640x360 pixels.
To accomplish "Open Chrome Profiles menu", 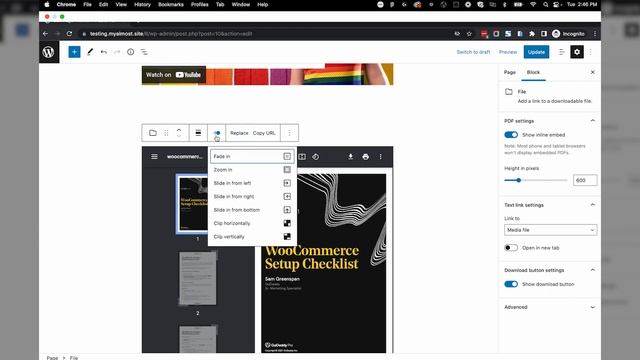I will pos(200,4).
